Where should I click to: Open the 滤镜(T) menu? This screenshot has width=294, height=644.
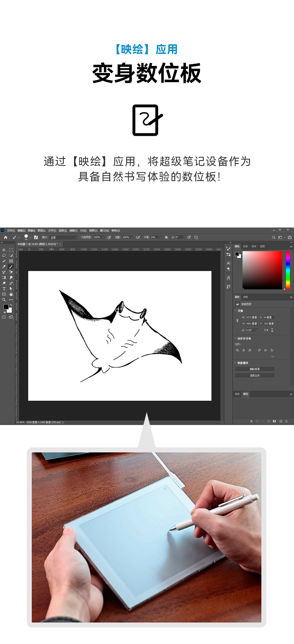73,230
